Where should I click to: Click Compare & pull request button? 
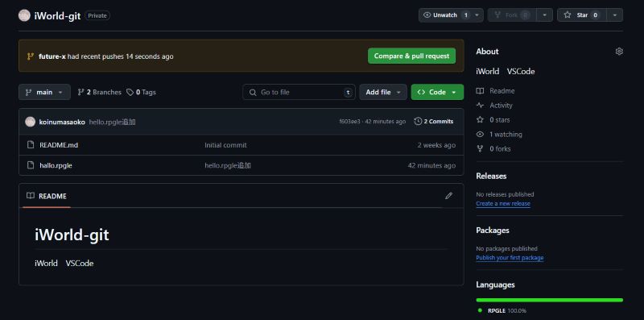tap(411, 56)
